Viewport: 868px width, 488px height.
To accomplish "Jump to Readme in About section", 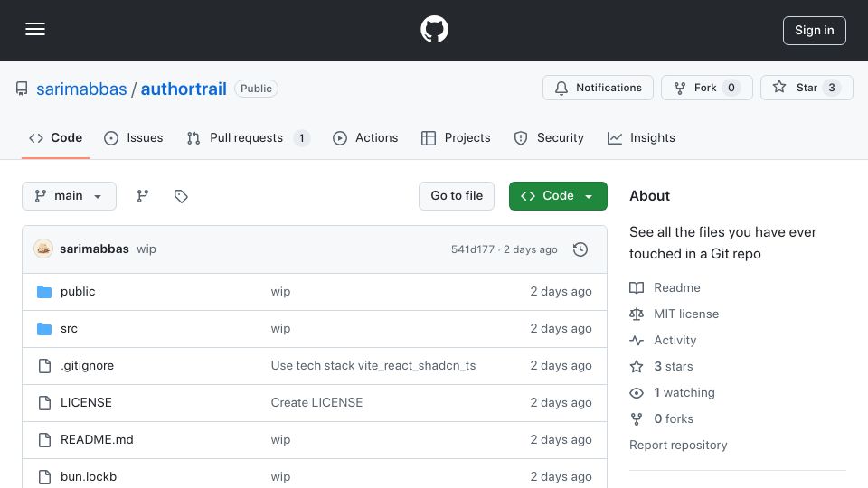I will point(676,287).
